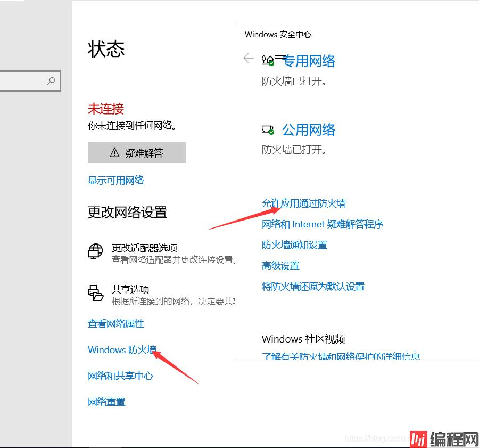Go back using the back arrow

pyautogui.click(x=248, y=59)
